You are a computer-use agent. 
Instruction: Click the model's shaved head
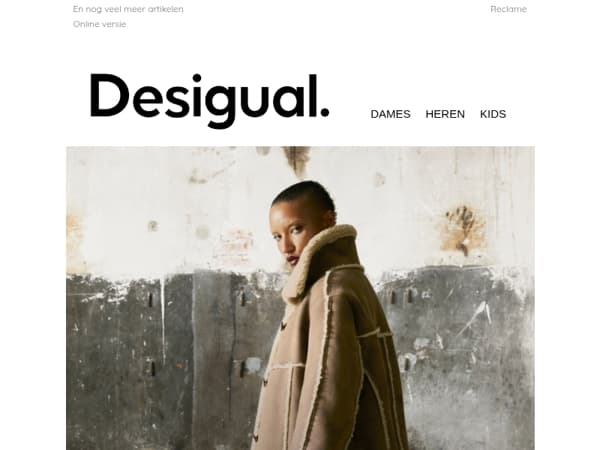pos(306,193)
